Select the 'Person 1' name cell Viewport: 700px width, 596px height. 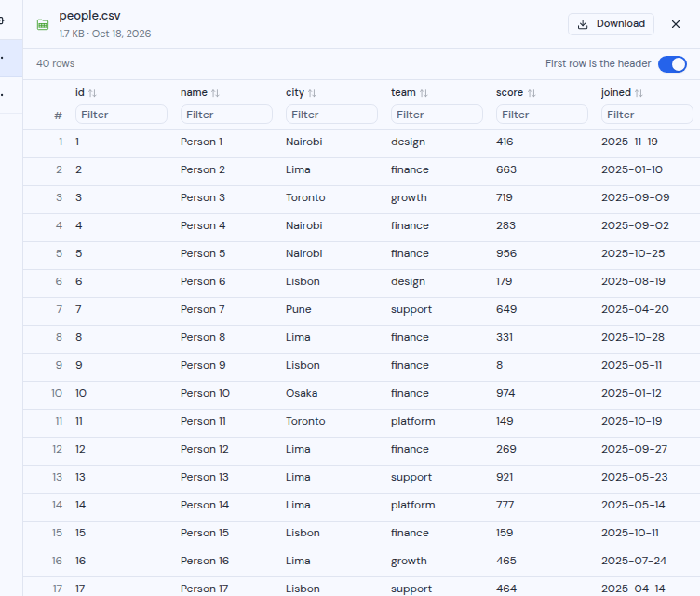201,142
